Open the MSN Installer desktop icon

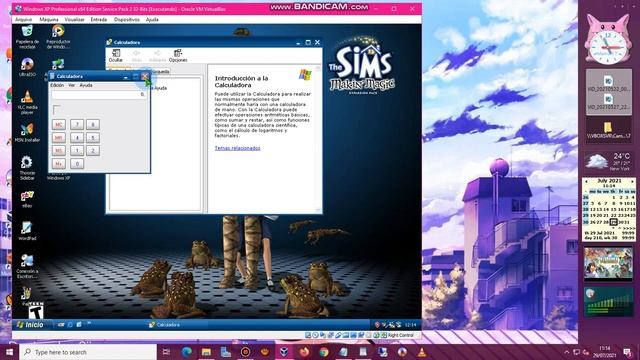pos(27,133)
